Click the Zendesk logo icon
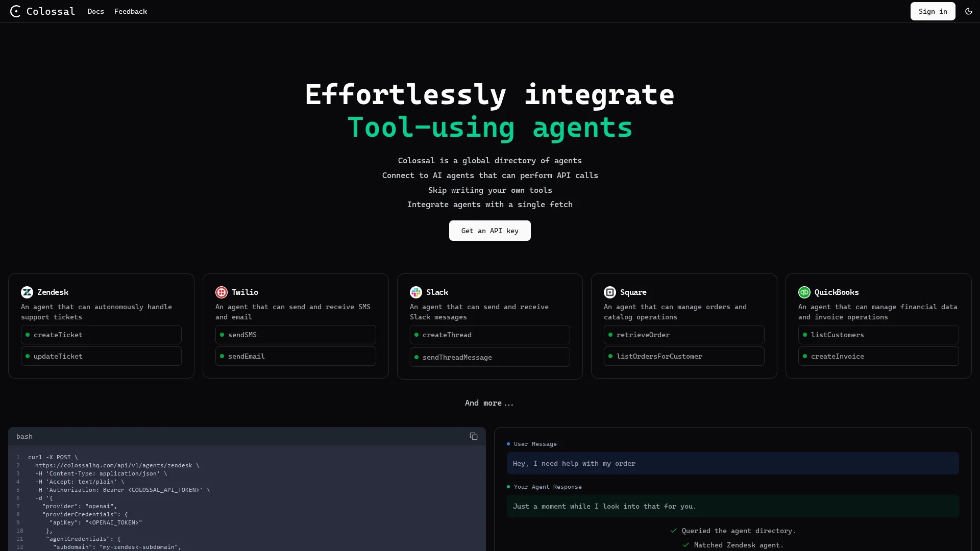 [x=27, y=292]
